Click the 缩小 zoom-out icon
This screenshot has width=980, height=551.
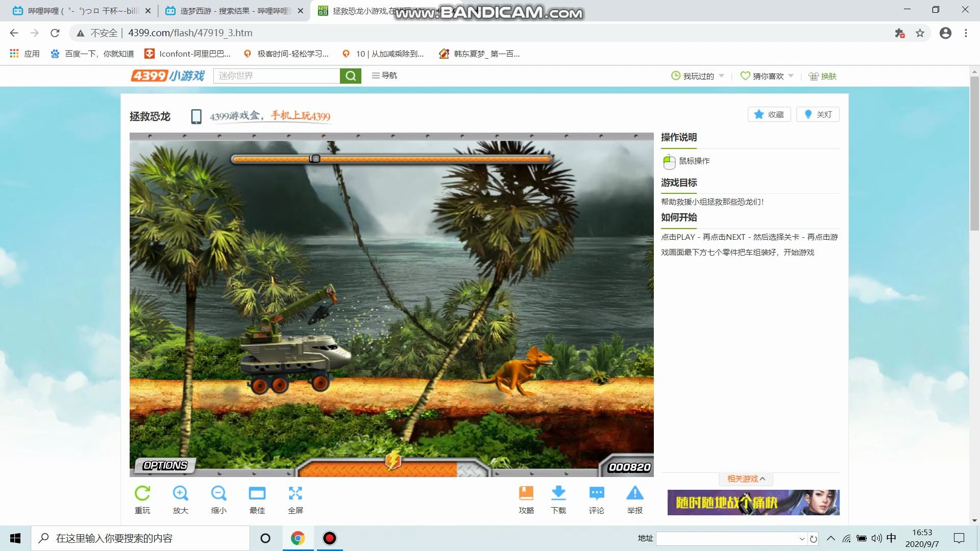pos(219,493)
